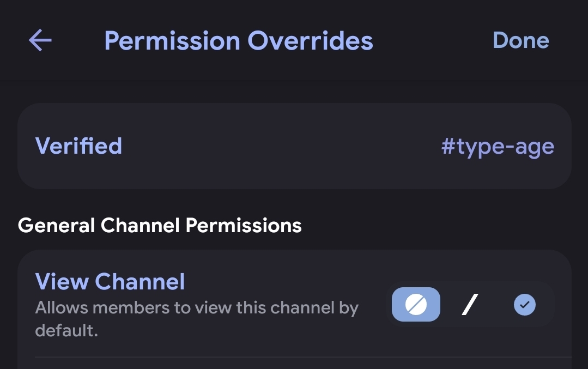
Task: Select the blue pill deny option
Action: tap(416, 304)
